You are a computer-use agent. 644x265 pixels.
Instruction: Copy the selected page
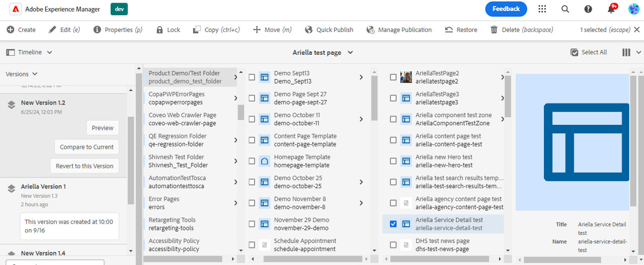[x=216, y=30]
